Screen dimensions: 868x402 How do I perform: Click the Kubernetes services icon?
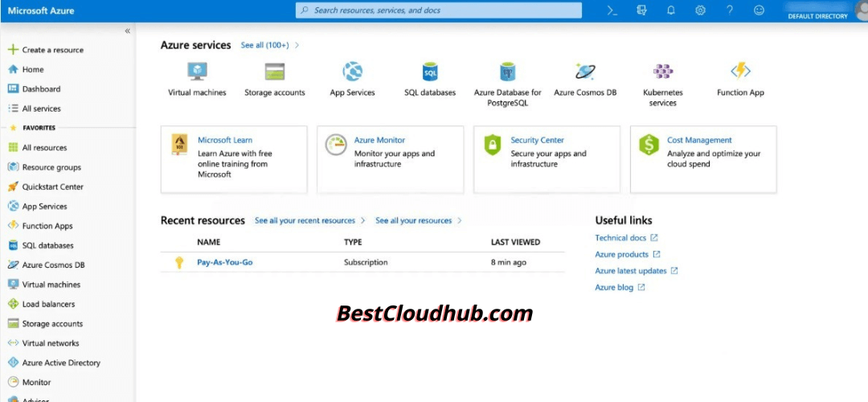point(662,71)
